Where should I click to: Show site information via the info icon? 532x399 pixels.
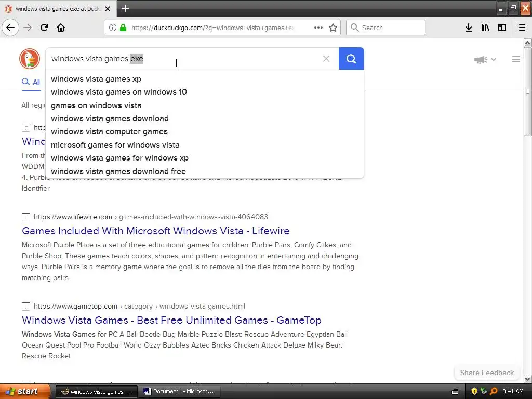112,28
